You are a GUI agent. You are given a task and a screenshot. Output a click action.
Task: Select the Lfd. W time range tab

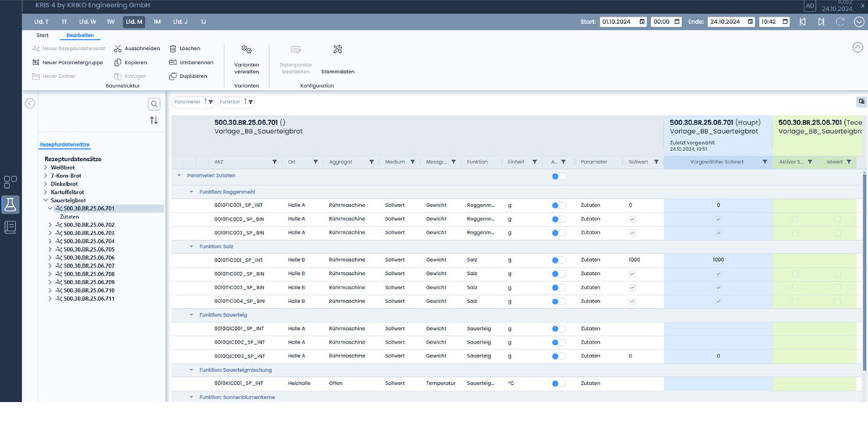click(x=88, y=22)
